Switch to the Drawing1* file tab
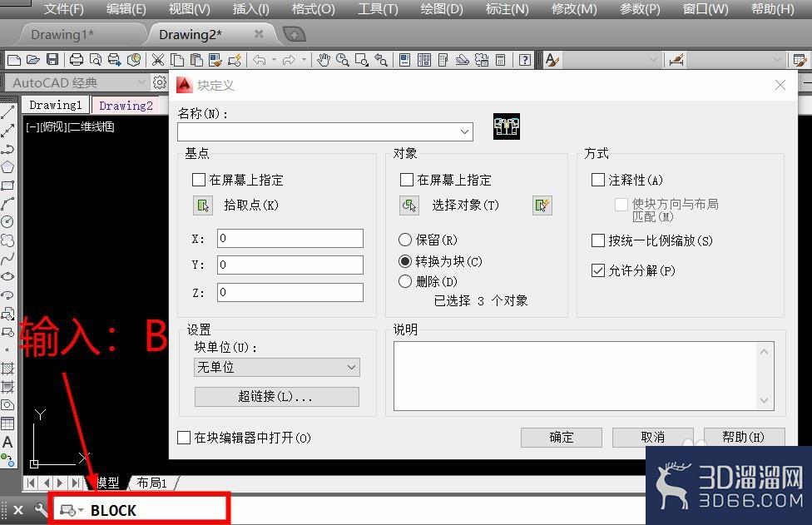812x525 pixels. (62, 35)
